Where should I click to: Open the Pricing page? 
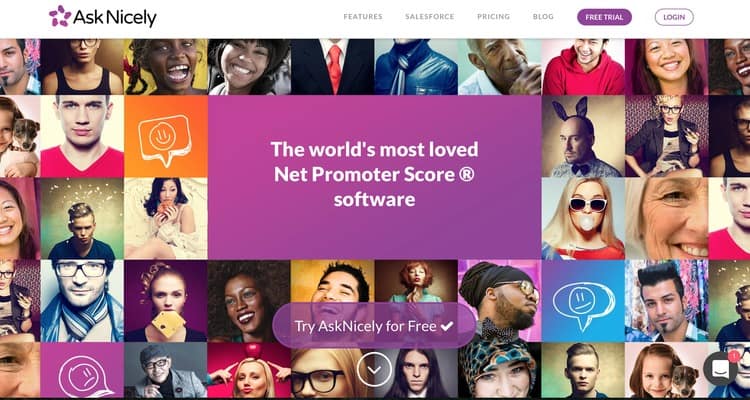pyautogui.click(x=494, y=17)
